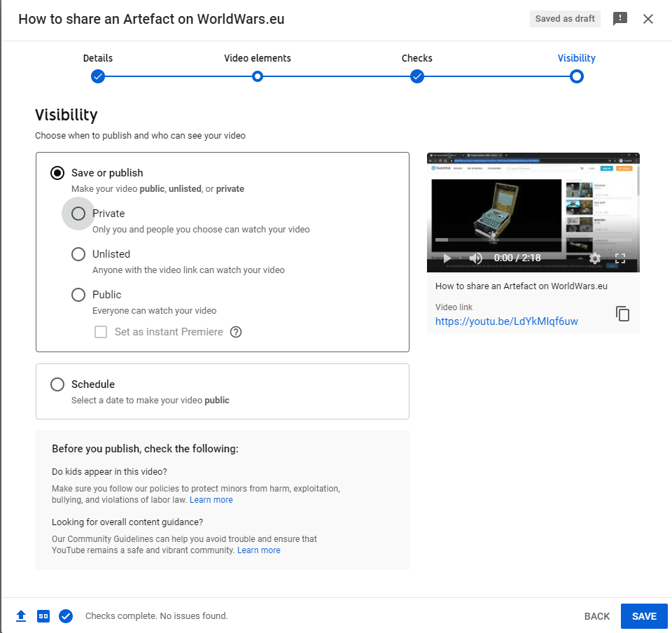Go to the Details step

click(x=98, y=76)
